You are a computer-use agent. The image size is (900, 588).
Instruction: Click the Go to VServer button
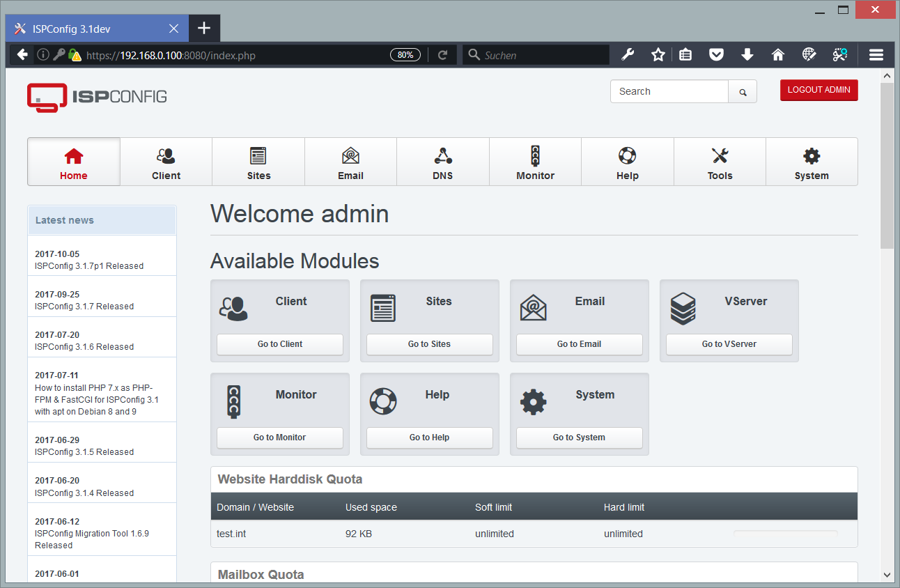pyautogui.click(x=729, y=344)
